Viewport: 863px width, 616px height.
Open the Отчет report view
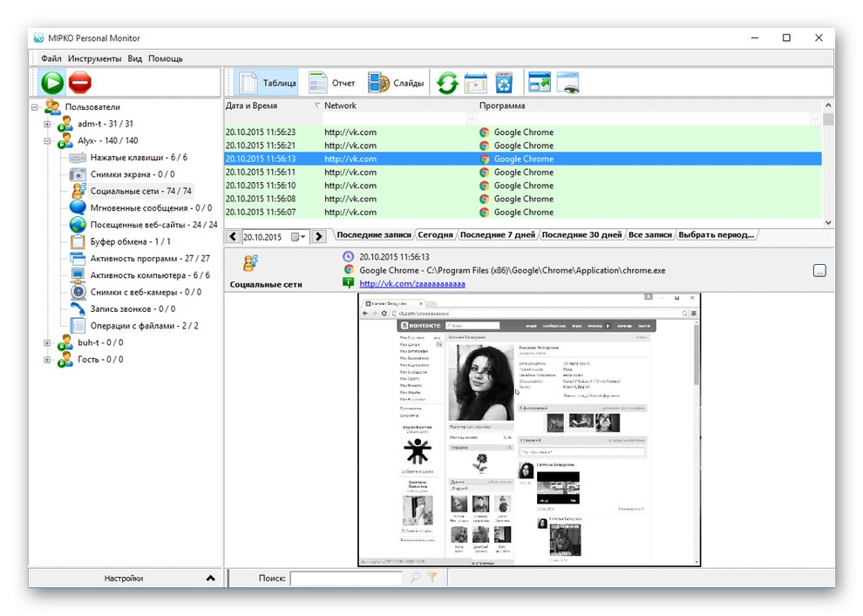tap(332, 84)
